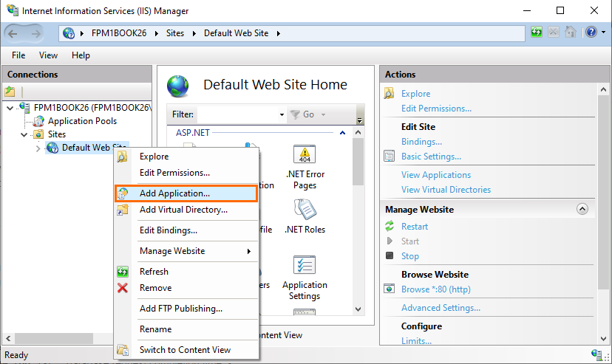Open the Help icon dropdown arrow
The image size is (612, 364).
click(x=603, y=32)
